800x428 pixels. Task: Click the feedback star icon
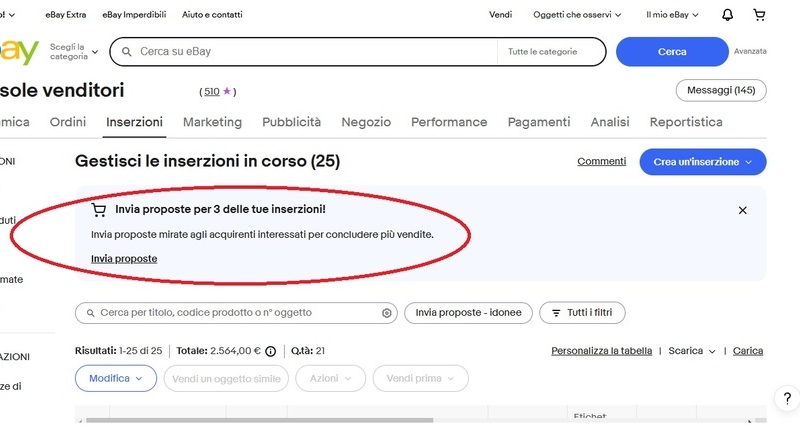(x=227, y=91)
